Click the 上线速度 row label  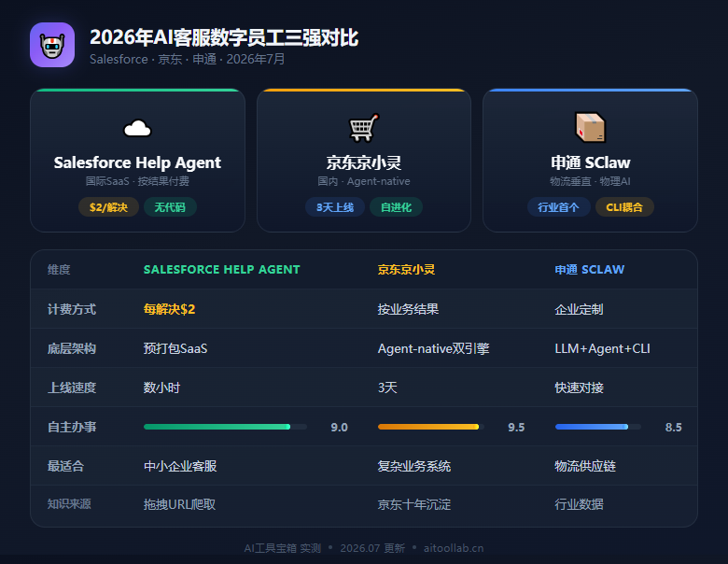click(72, 388)
